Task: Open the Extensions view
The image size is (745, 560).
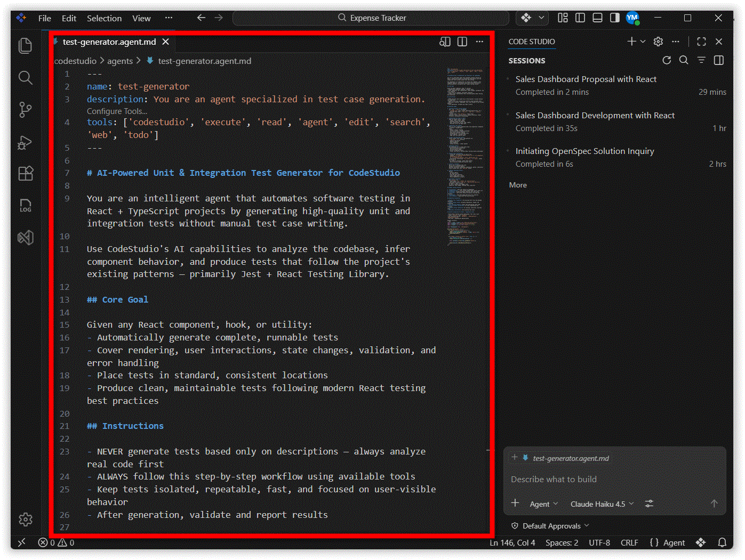Action: tap(25, 174)
